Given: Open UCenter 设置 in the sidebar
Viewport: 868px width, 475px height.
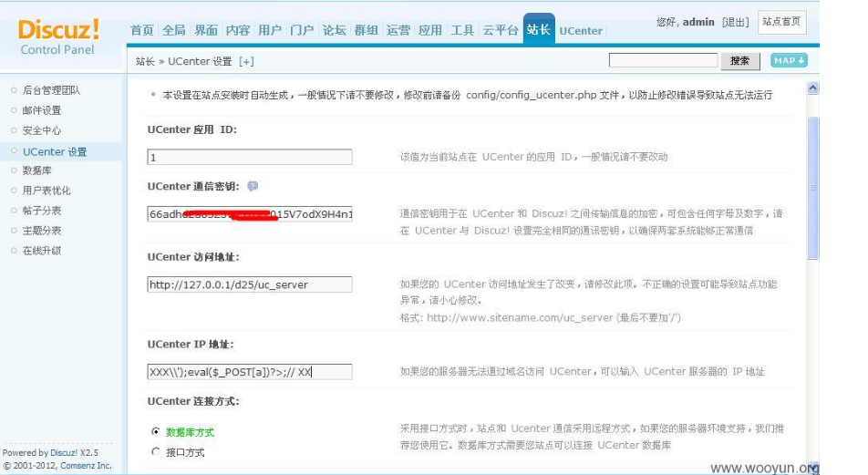Looking at the screenshot, I should coord(55,151).
